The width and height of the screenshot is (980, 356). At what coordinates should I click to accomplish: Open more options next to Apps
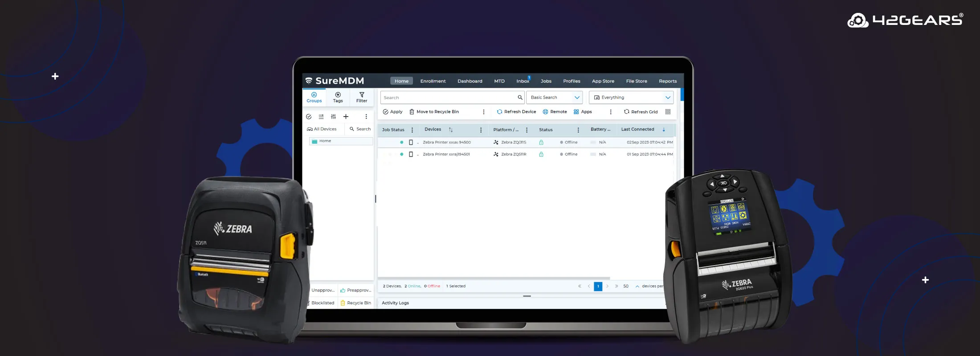coord(611,112)
